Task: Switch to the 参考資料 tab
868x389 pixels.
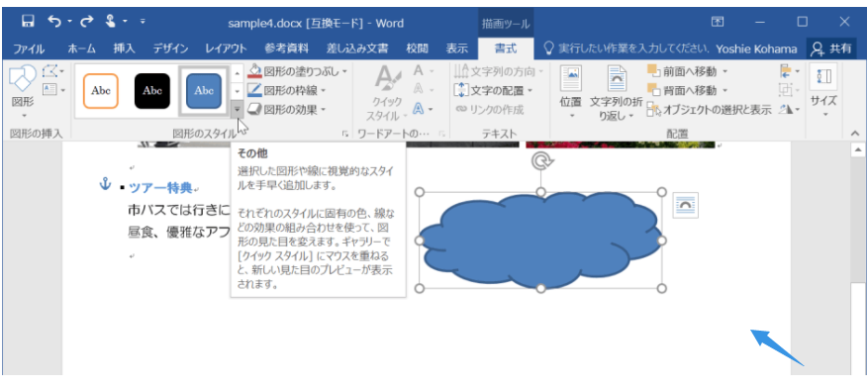Action: point(286,49)
